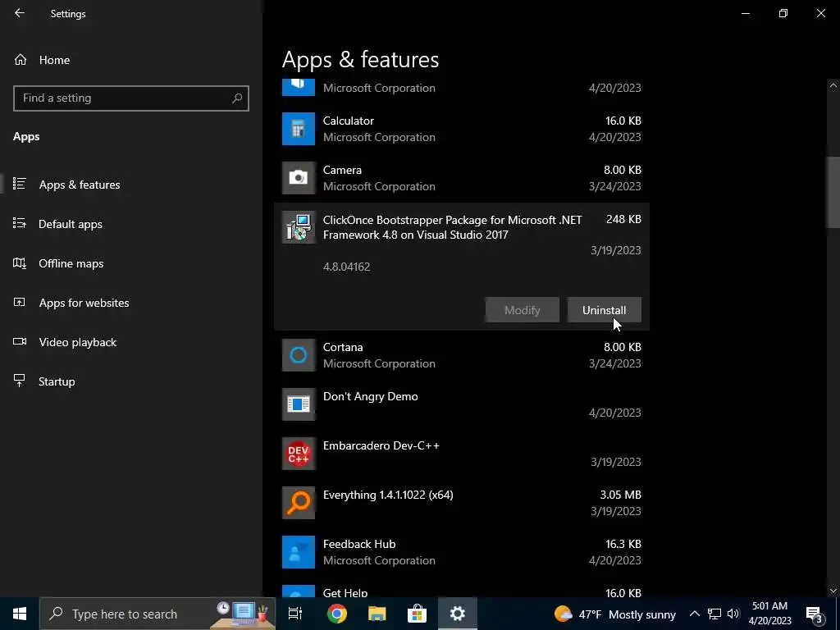Open Microsoft Store from the taskbar
The height and width of the screenshot is (630, 840).
tap(417, 614)
